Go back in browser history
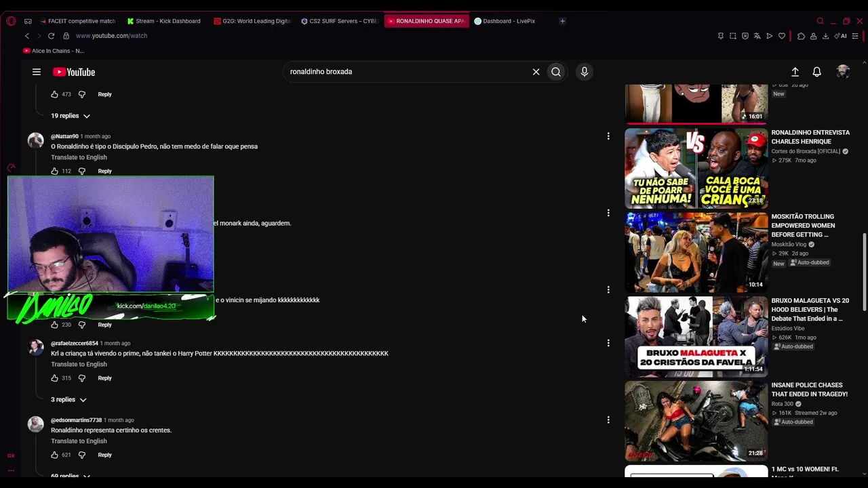868x488 pixels. pyautogui.click(x=27, y=36)
